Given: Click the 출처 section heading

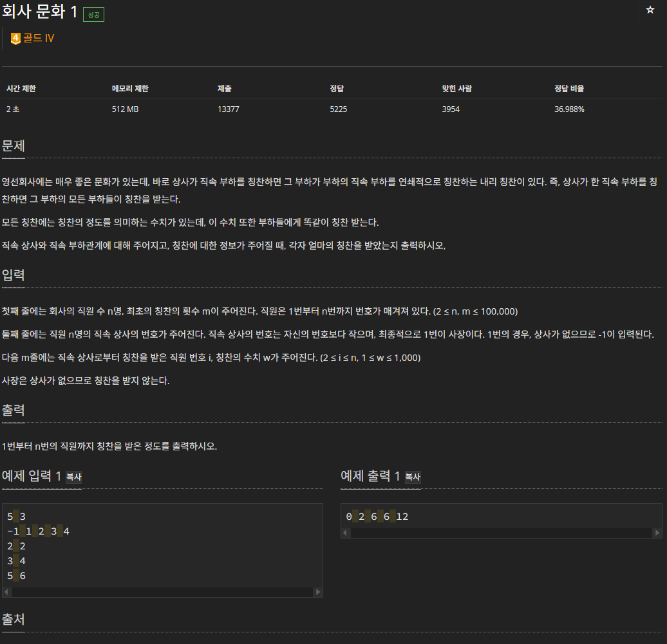Looking at the screenshot, I should click(13, 620).
